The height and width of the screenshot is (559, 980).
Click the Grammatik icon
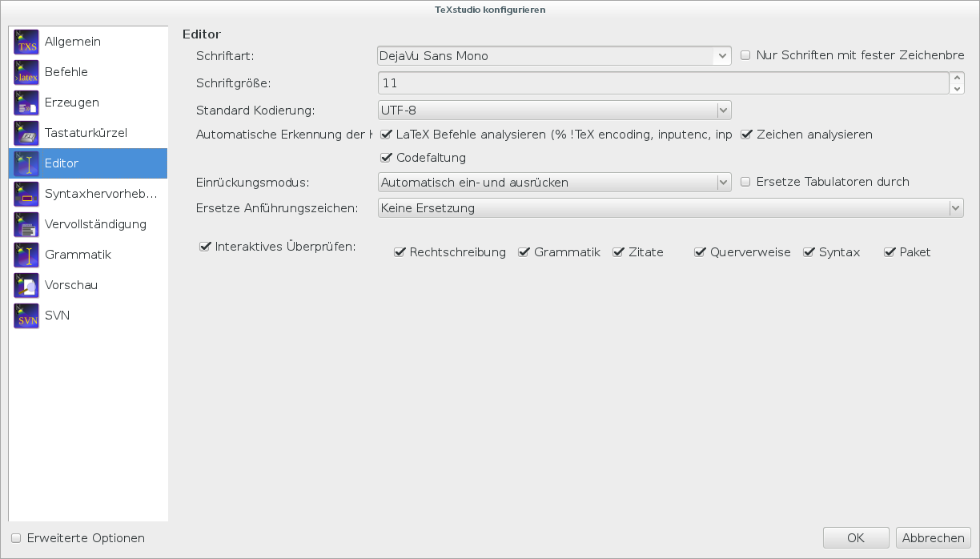point(26,255)
